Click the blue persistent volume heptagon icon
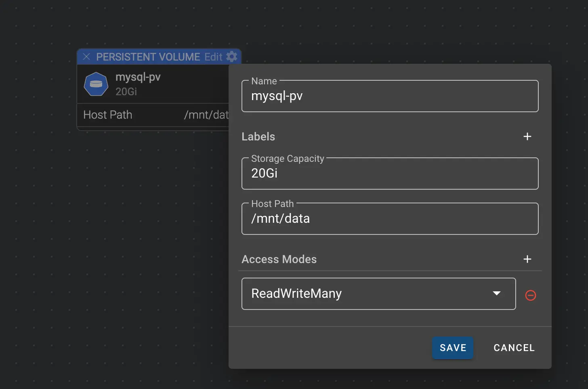The image size is (588, 389). coord(96,84)
